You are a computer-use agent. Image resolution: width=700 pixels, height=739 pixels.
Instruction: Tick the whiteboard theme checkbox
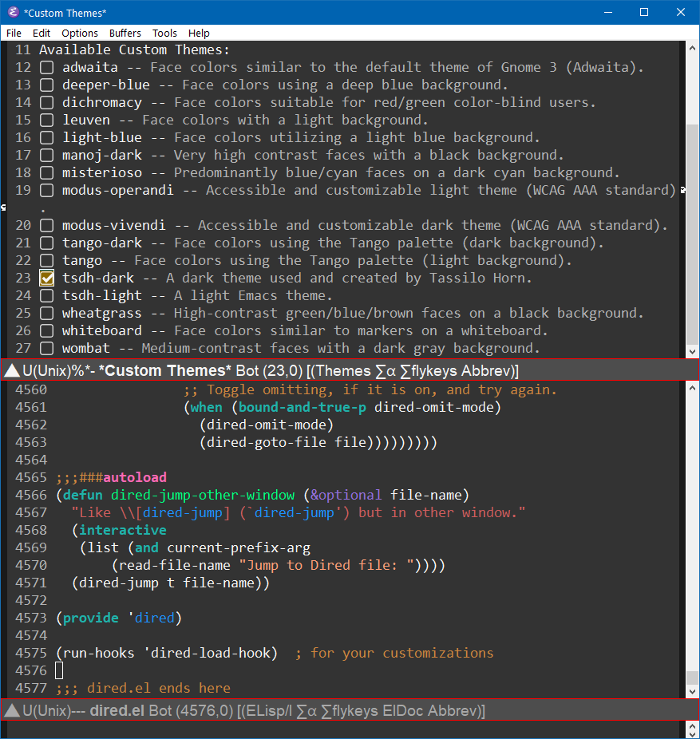pos(46,331)
